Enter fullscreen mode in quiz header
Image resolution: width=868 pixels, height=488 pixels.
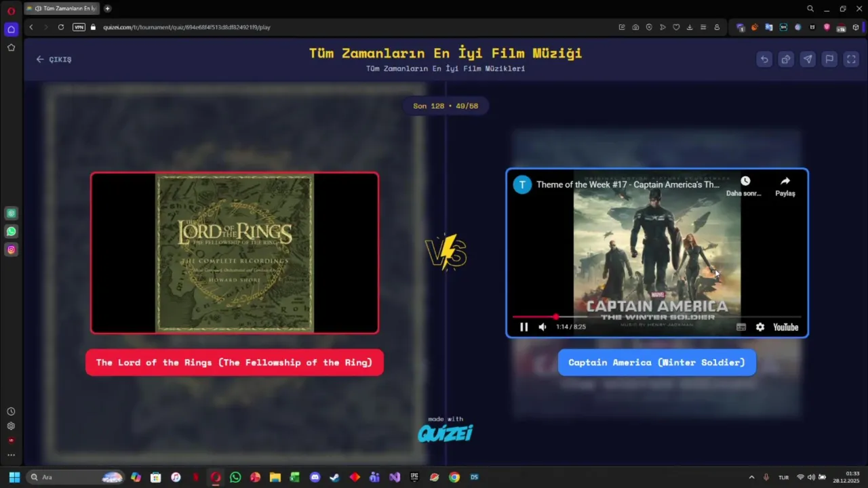(x=851, y=59)
